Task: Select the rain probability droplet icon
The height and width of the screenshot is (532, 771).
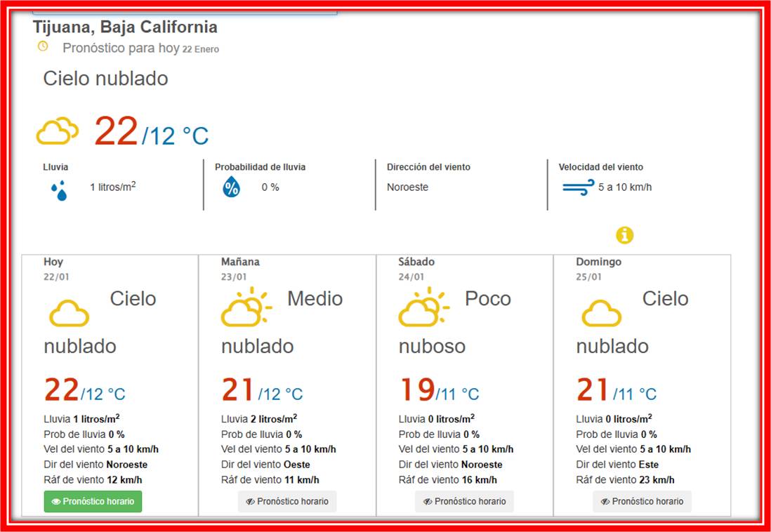Action: [x=232, y=187]
